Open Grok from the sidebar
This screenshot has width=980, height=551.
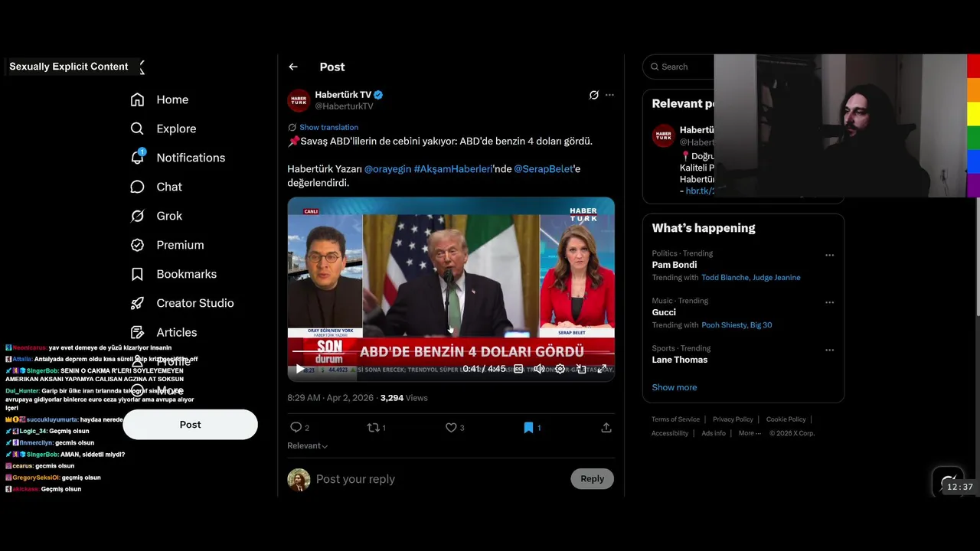coord(156,216)
